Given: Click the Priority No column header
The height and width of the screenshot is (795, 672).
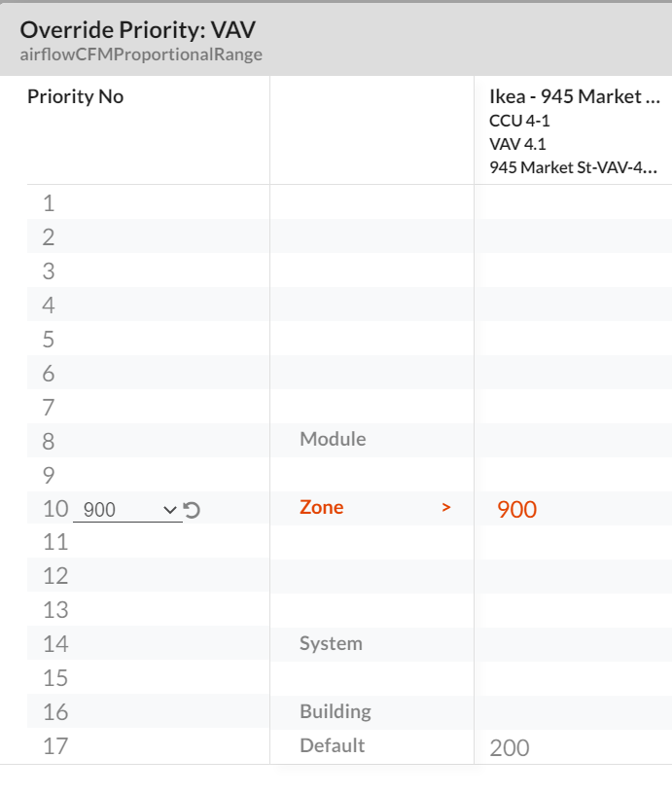Looking at the screenshot, I should pos(76,96).
